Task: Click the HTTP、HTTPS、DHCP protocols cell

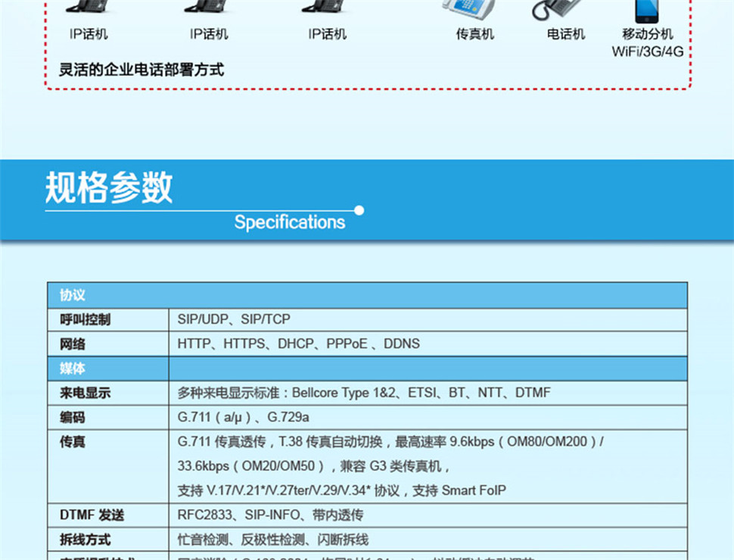Action: point(298,344)
